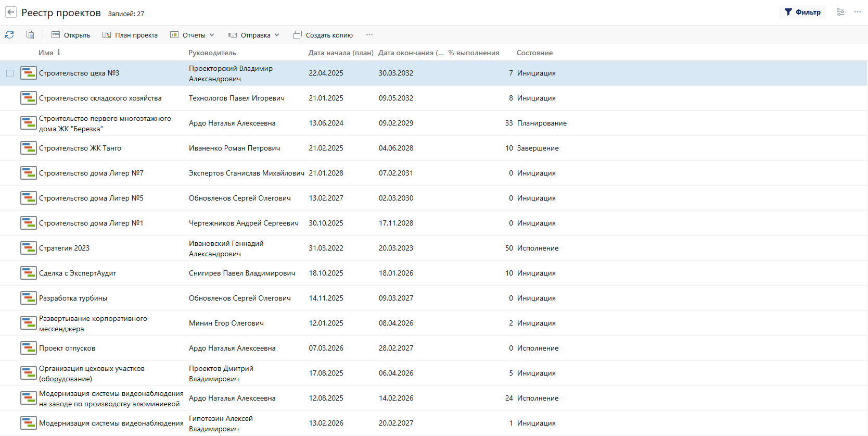
Task: Click the copy documents icon in toolbar
Action: point(30,35)
